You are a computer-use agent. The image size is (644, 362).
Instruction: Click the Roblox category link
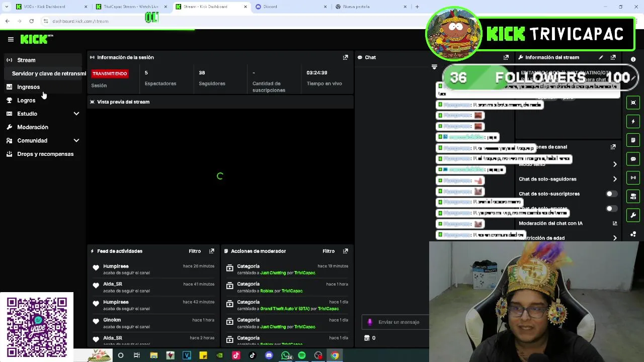(267, 291)
